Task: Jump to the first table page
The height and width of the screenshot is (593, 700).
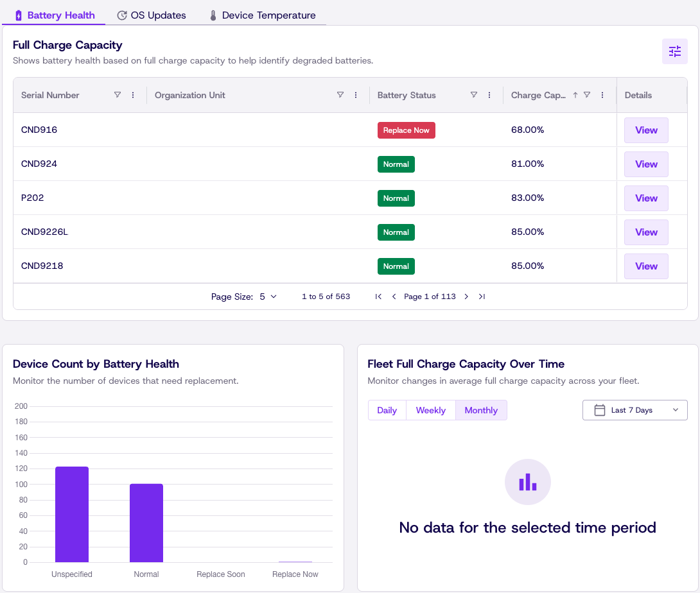Action: coord(378,296)
